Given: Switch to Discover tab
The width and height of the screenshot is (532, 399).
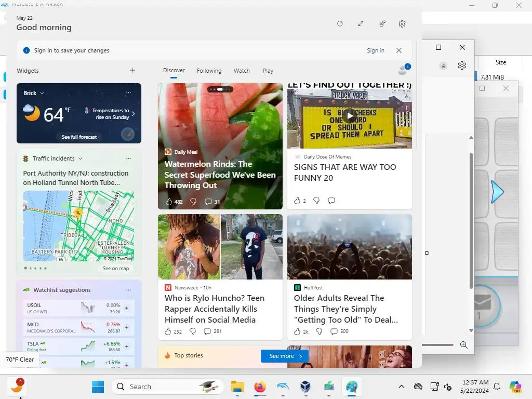Looking at the screenshot, I should (174, 70).
